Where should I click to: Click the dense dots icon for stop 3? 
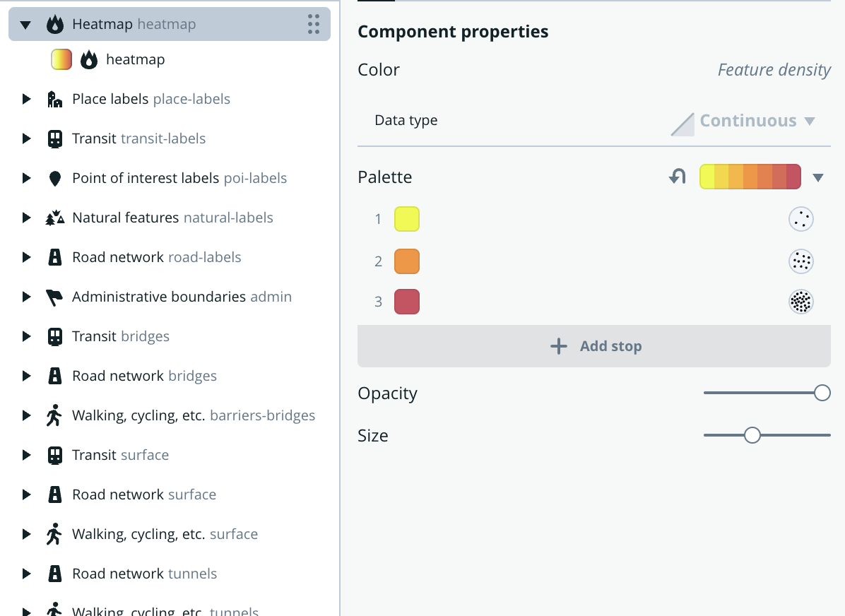click(801, 302)
